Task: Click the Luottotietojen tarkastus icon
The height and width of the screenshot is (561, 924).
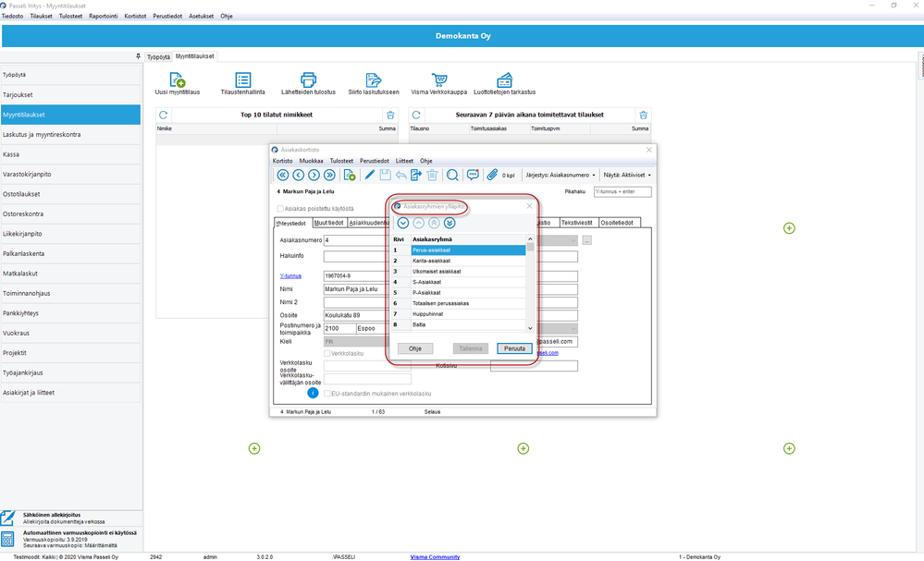Action: pos(504,80)
